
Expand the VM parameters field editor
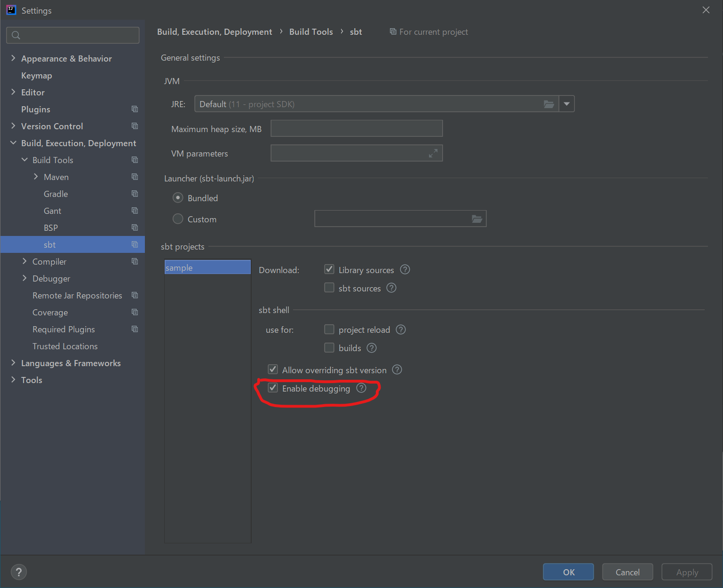click(x=433, y=153)
